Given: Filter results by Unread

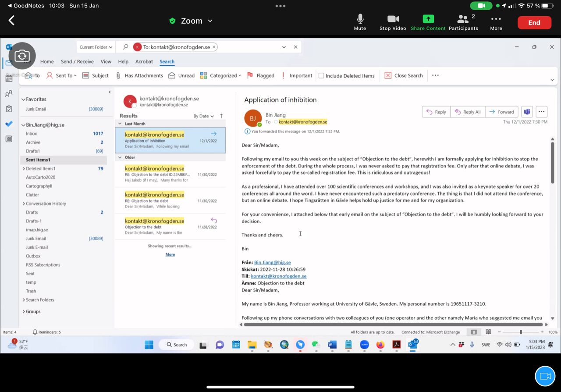Looking at the screenshot, I should (181, 75).
